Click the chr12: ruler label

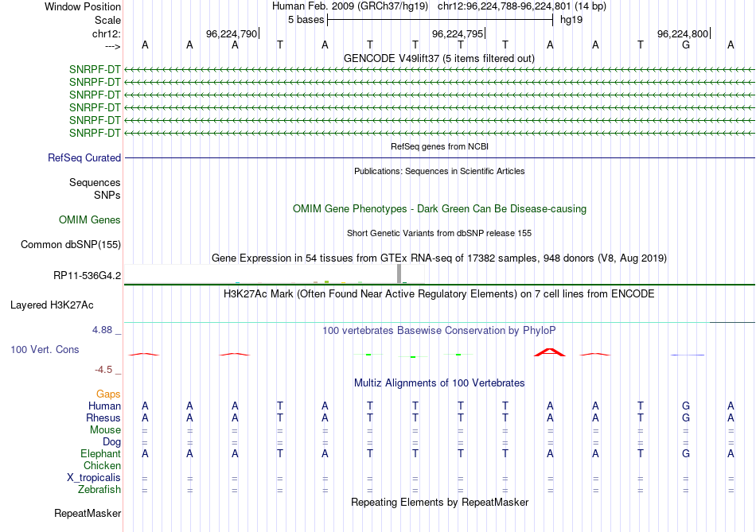pos(106,33)
